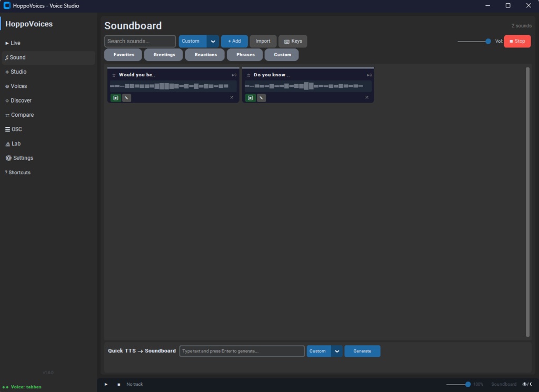539x392 pixels.
Task: Open the Compare page
Action: coord(48,115)
